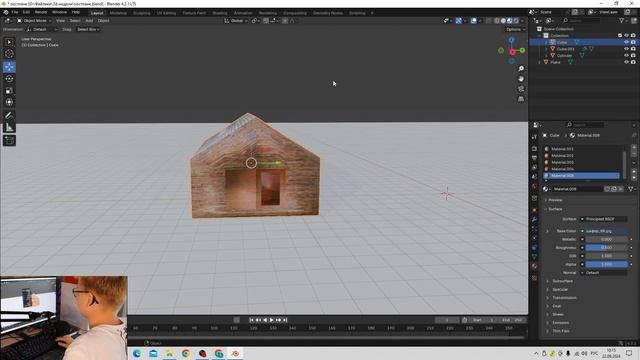
Task: Select the Select Box tool in the viewport toolbar
Action: (x=9, y=42)
